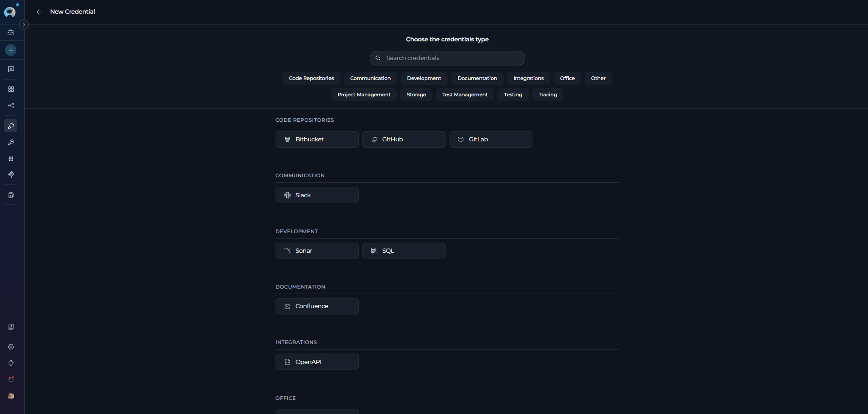Click the New Credential page title
Screen dimensions: 868x414
coord(73,12)
